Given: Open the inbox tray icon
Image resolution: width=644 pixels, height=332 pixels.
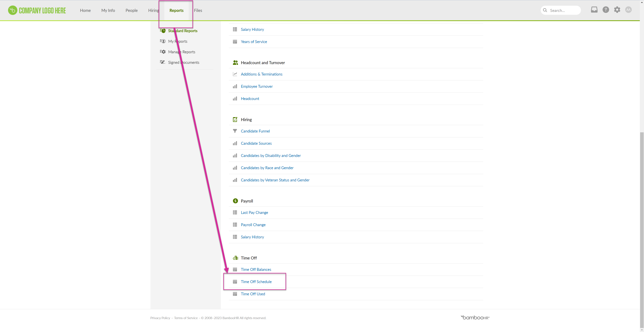Looking at the screenshot, I should (594, 10).
